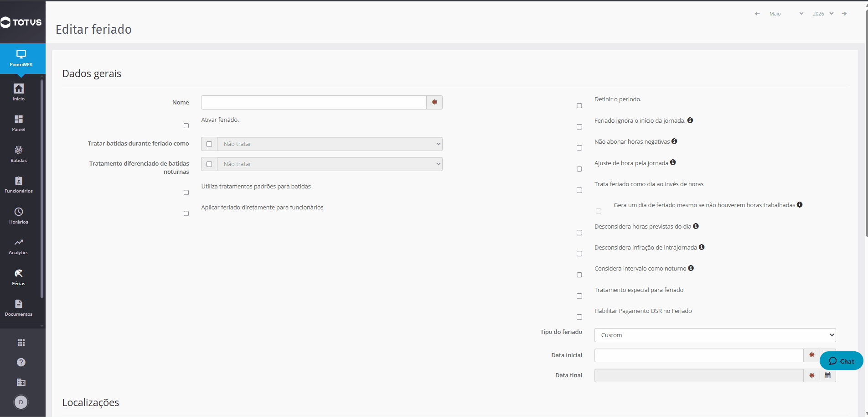Screen dimensions: 868x417
Task: Click the page vertical scrollbar
Action: click(x=866, y=123)
